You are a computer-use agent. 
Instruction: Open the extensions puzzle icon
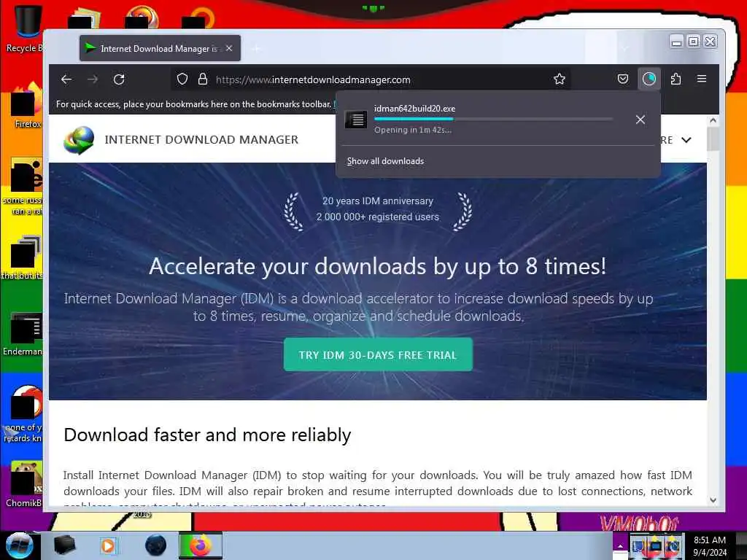[676, 79]
